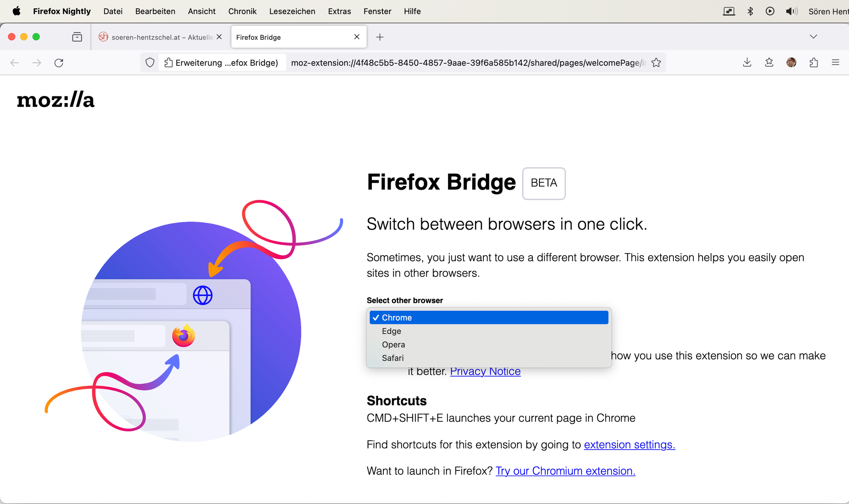
Task: Open the Privacy Notice link
Action: pyautogui.click(x=485, y=371)
